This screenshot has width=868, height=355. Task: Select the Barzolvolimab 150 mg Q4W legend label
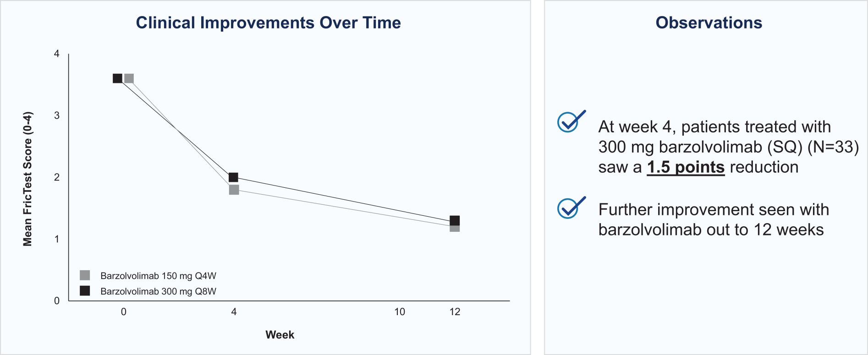coord(158,276)
